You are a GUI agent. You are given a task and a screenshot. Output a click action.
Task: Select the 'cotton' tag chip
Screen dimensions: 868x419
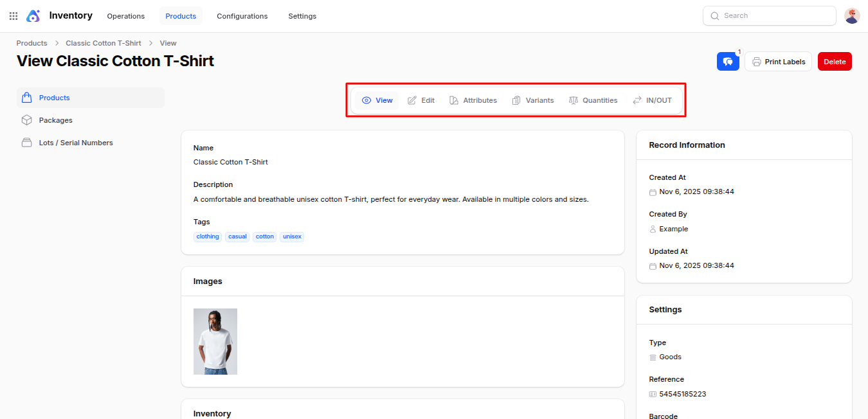click(264, 236)
